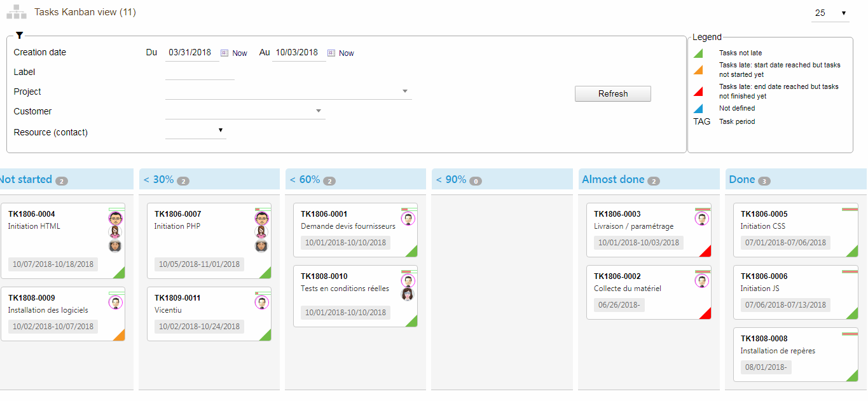Open the page size dropdown showing 25
This screenshot has height=401, width=868.
[830, 13]
